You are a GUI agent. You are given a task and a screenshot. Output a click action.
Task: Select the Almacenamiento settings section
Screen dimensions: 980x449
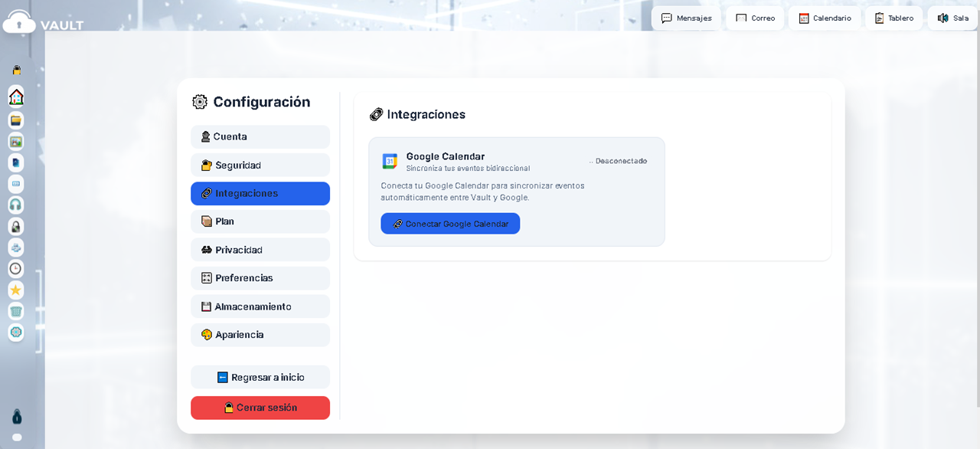(260, 306)
